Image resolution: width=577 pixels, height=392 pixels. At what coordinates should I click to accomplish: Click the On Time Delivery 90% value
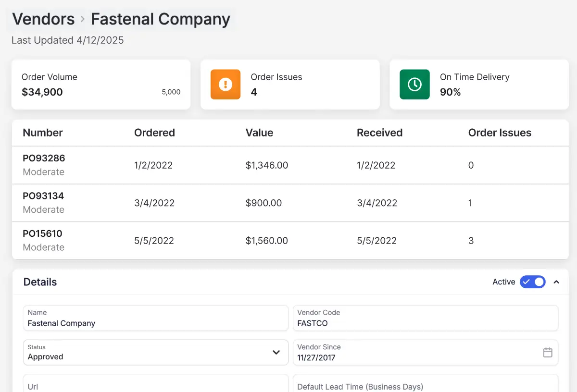click(x=450, y=92)
